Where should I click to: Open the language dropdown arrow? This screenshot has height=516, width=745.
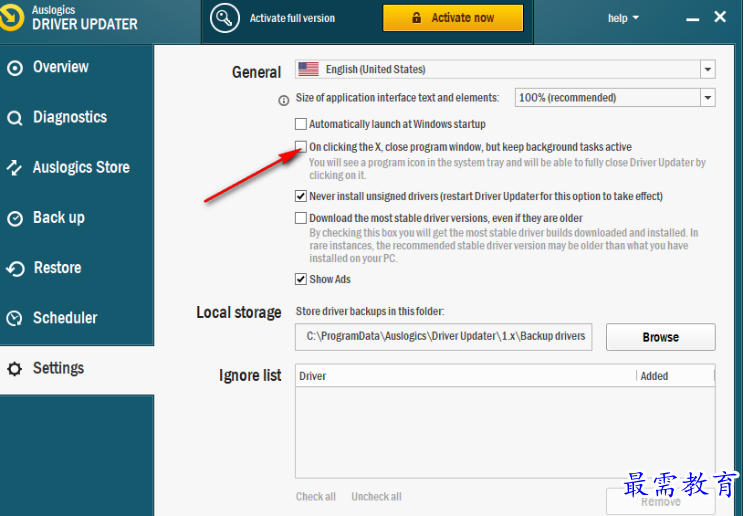tap(707, 69)
